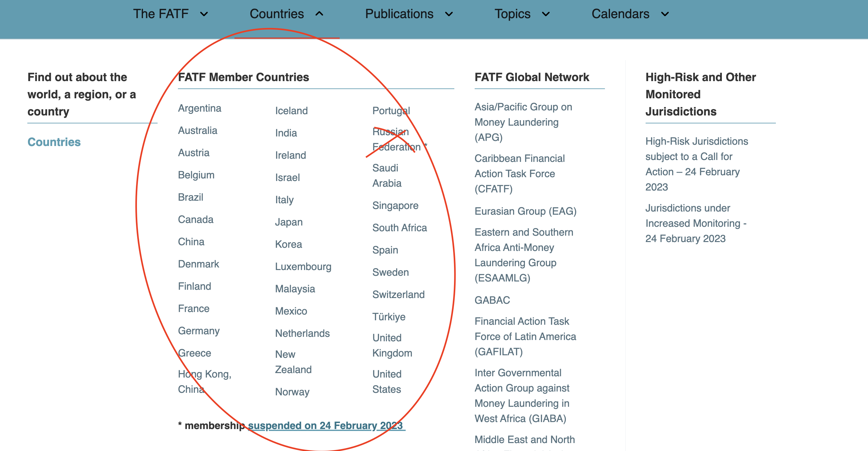Screen dimensions: 868x451
Task: Expand The FATF dropdown chevron
Action: coord(204,14)
